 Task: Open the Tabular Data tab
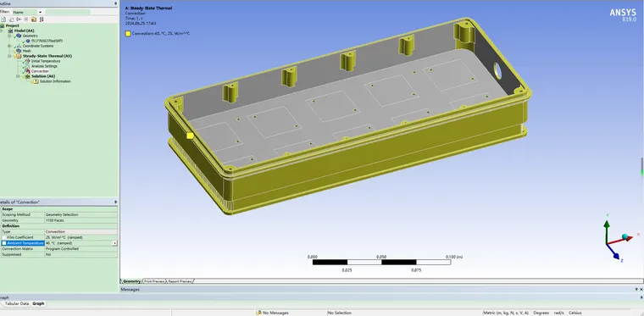tap(16, 303)
